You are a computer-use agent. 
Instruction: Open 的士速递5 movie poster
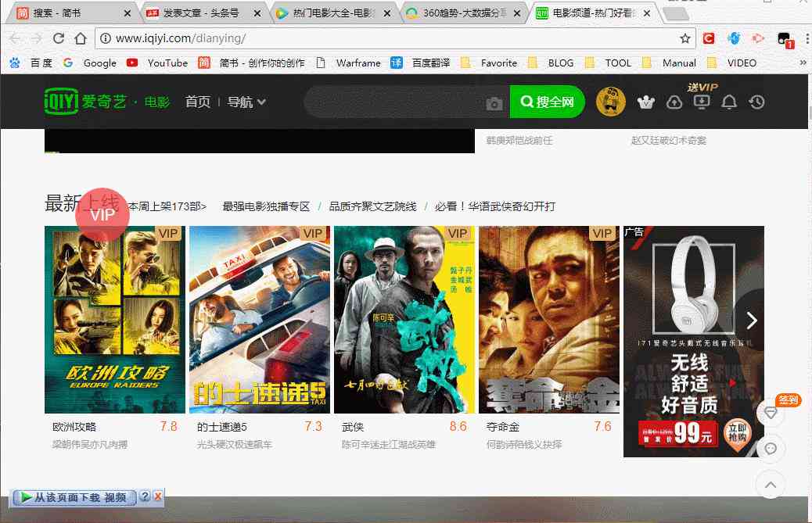pyautogui.click(x=260, y=320)
